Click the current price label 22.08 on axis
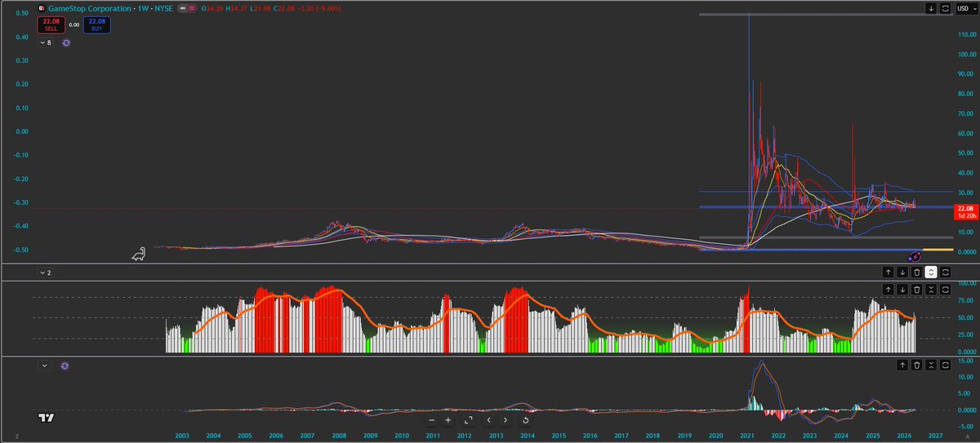Screen dimensions: 980x443 click(967, 208)
